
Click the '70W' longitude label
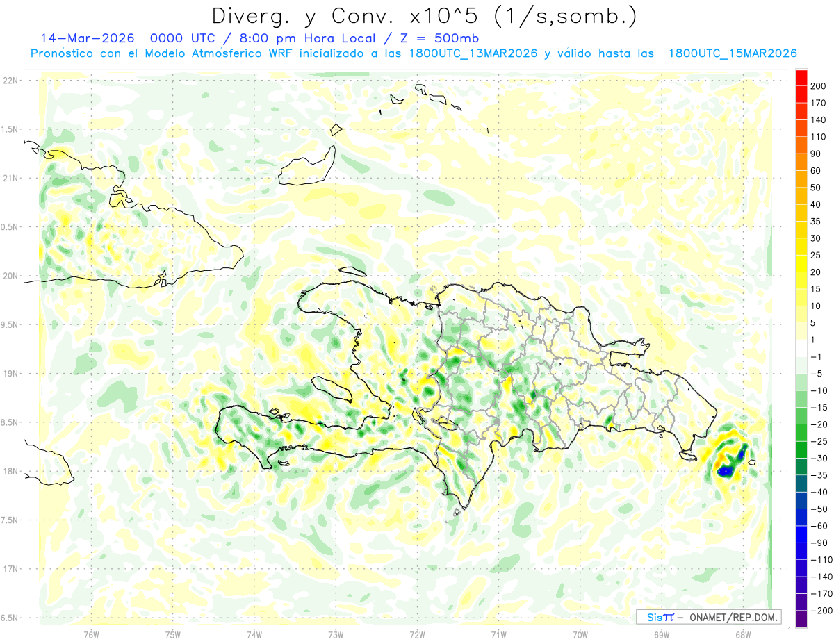pos(580,635)
